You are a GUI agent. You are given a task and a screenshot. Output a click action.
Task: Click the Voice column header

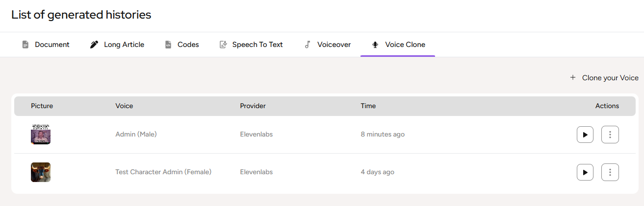tap(124, 106)
